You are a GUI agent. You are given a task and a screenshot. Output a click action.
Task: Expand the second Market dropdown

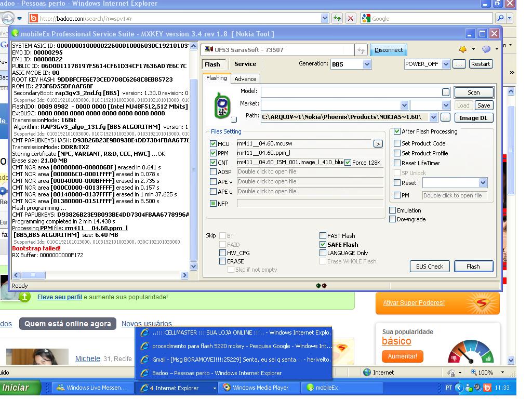[446, 105]
